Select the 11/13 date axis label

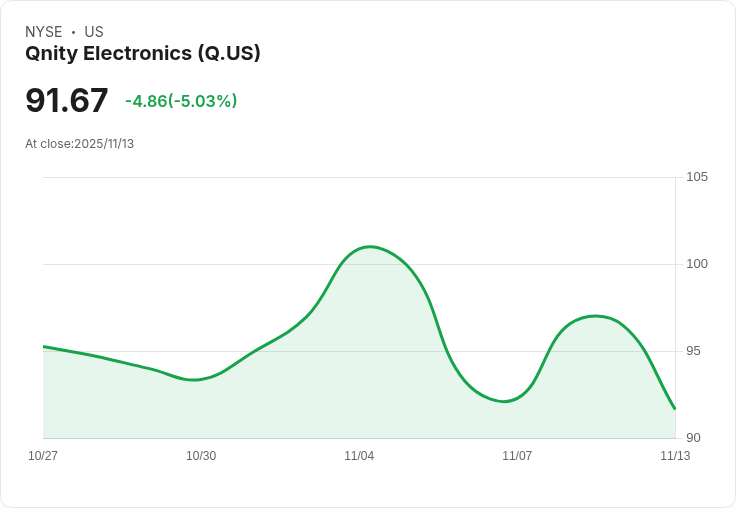coord(675,455)
